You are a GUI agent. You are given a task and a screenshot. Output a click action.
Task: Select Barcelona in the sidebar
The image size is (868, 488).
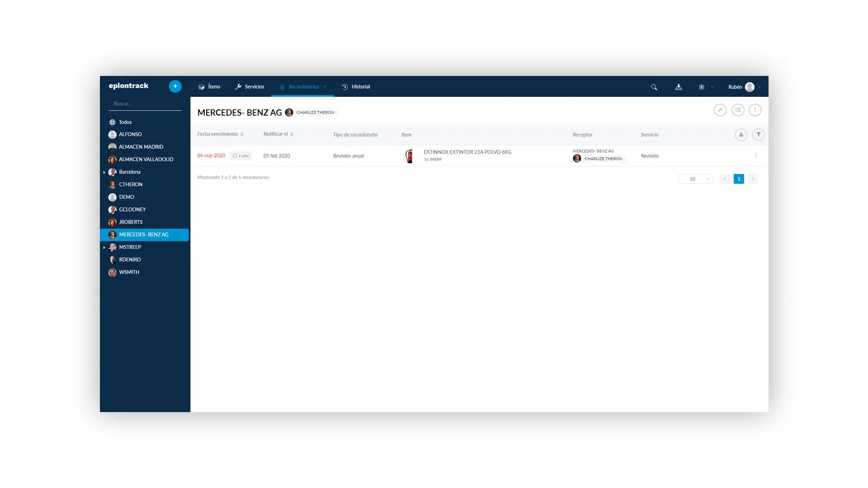click(130, 172)
